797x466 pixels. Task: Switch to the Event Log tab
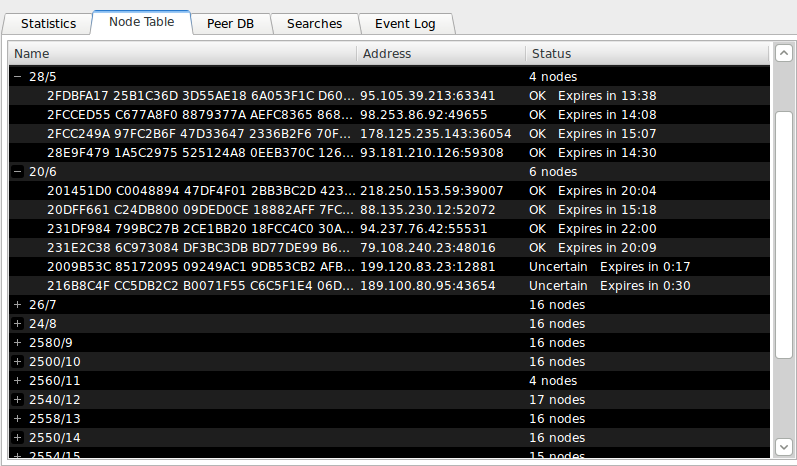pos(405,24)
